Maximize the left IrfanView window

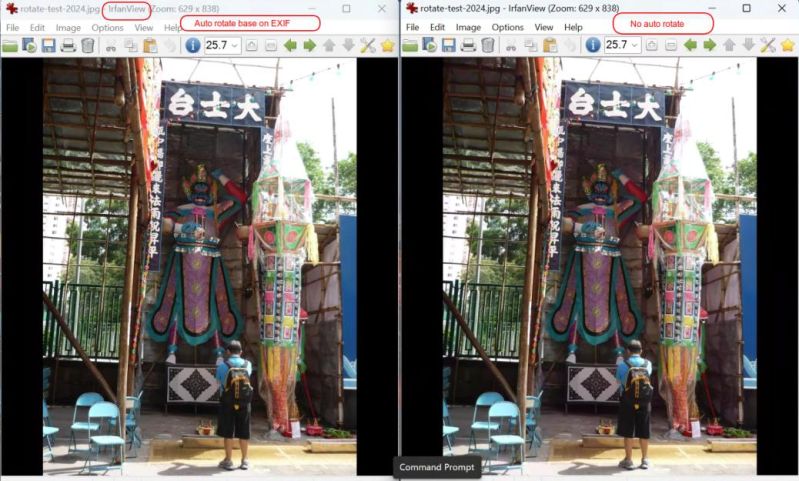[347, 9]
